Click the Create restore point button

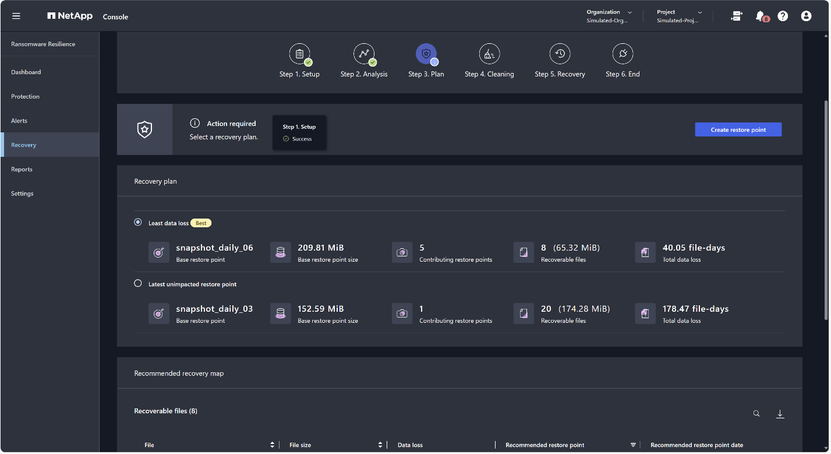738,130
